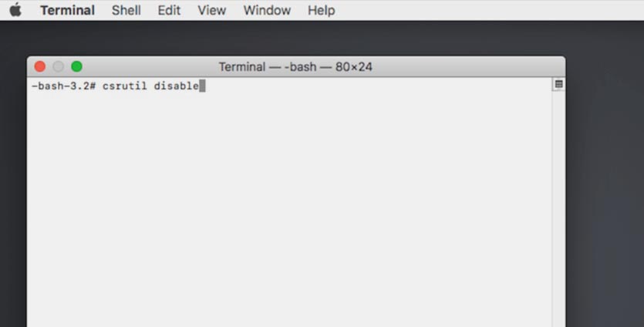Open the Edit menu
Image resolution: width=644 pixels, height=327 pixels.
(169, 11)
